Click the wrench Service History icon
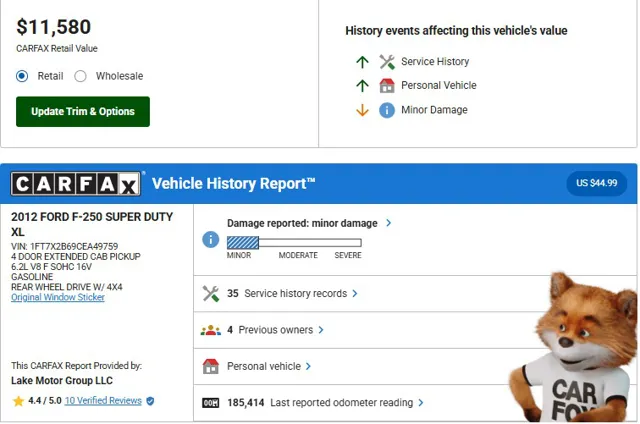Viewport: 640px width, 424px height. [387, 62]
